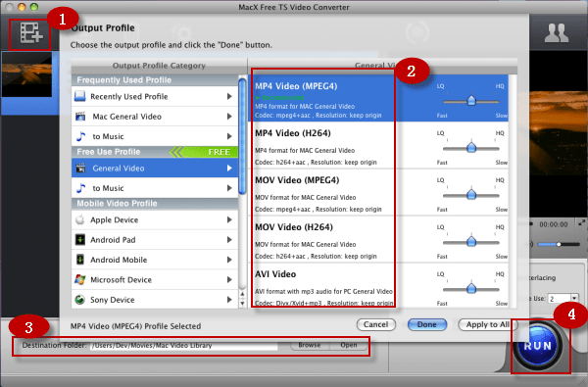Image resolution: width=588 pixels, height=387 pixels.
Task: Click the Destination Folder path field
Action: click(184, 346)
